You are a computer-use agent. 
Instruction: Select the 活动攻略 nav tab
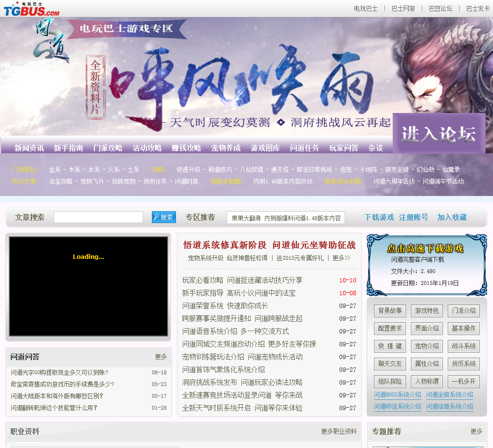147,148
